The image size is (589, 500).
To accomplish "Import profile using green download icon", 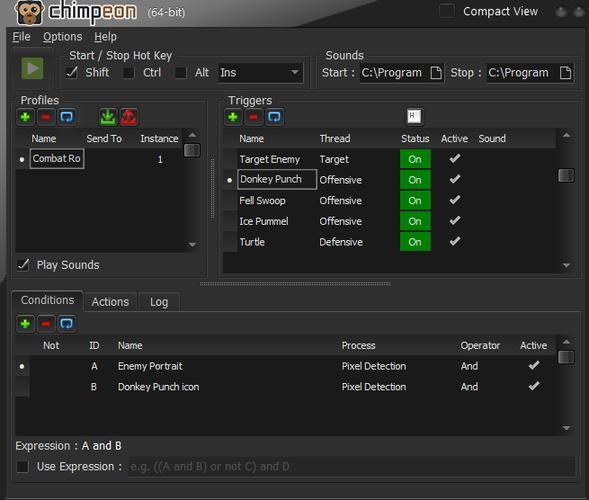I will (x=108, y=117).
